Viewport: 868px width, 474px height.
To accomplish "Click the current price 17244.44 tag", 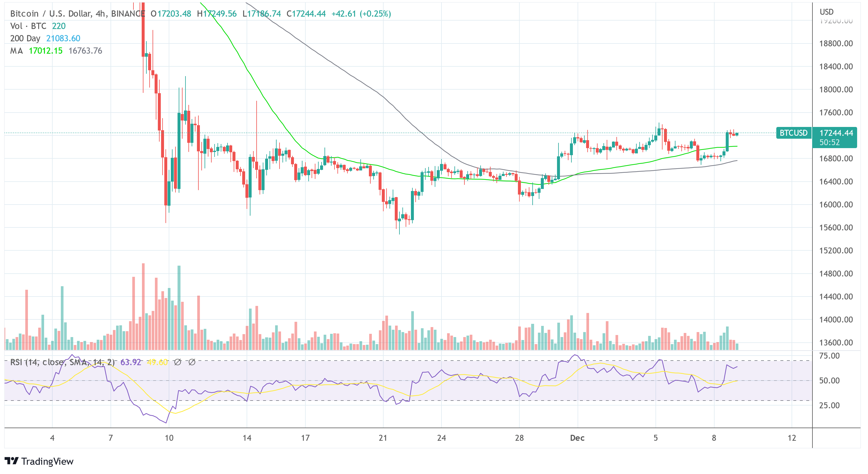I will coord(836,133).
